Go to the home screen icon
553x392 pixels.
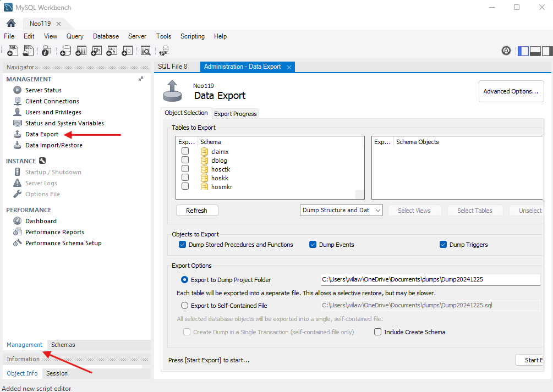[x=10, y=24]
